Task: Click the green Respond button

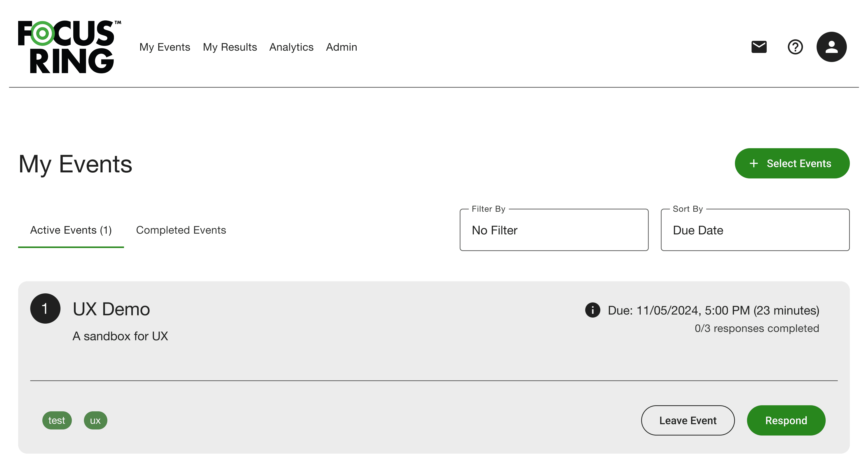Action: [786, 420]
